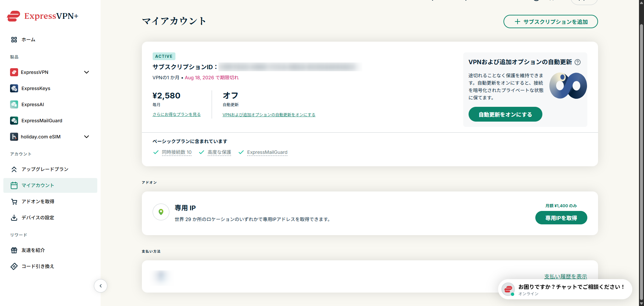
Task: Click the ExpressKeys product icon
Action: pyautogui.click(x=14, y=88)
